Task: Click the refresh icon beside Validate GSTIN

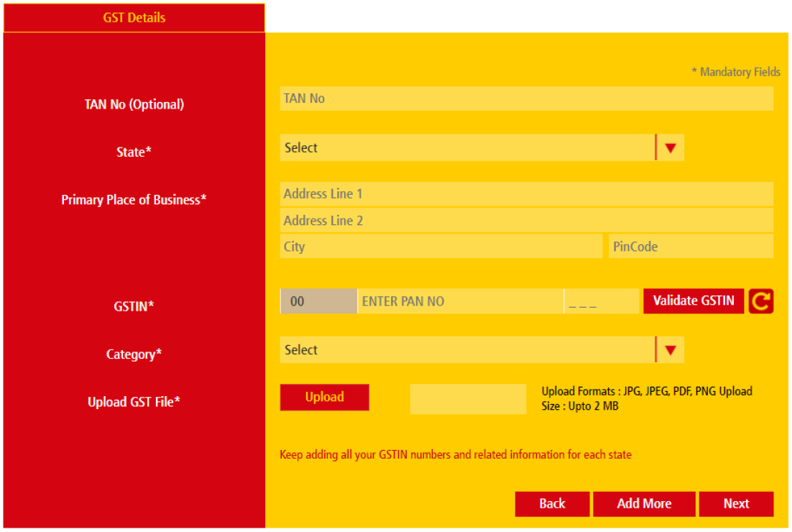Action: tap(761, 302)
